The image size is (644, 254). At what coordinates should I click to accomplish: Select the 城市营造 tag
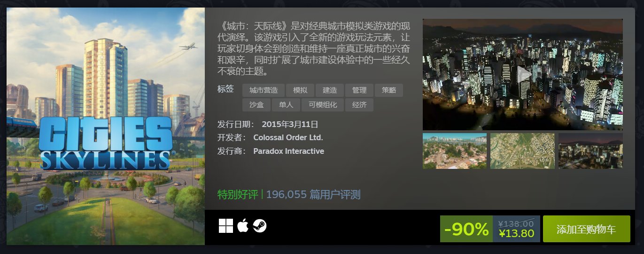(264, 90)
